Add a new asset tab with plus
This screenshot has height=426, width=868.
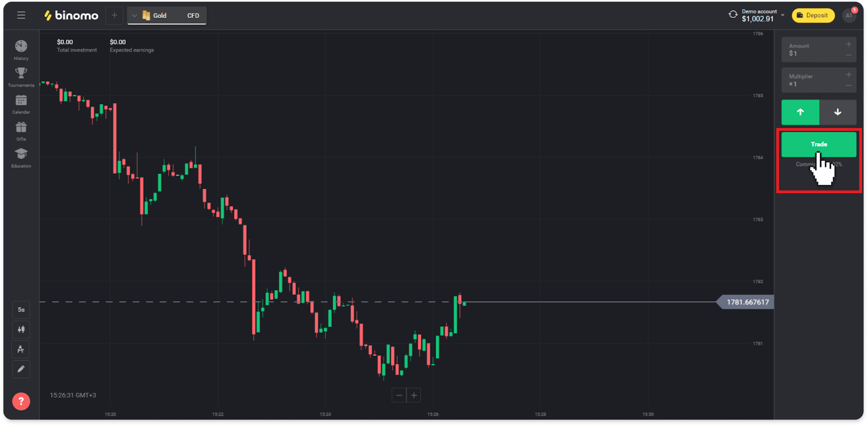click(x=114, y=15)
